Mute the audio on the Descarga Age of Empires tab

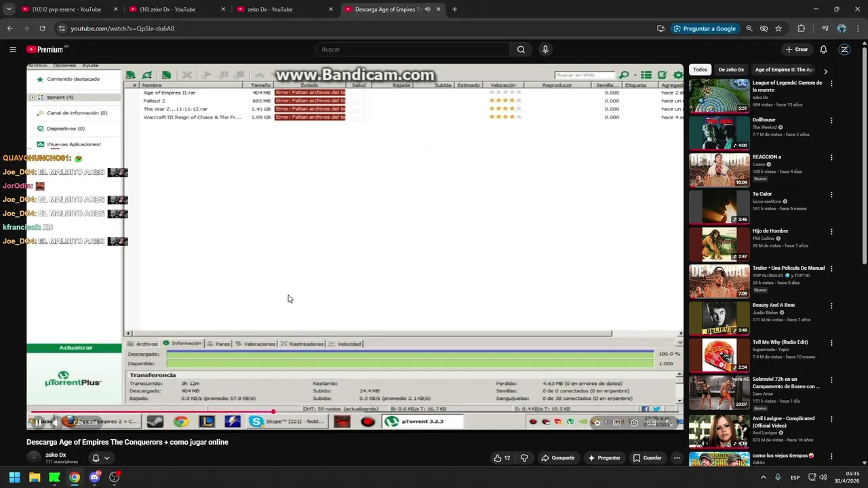click(x=427, y=9)
